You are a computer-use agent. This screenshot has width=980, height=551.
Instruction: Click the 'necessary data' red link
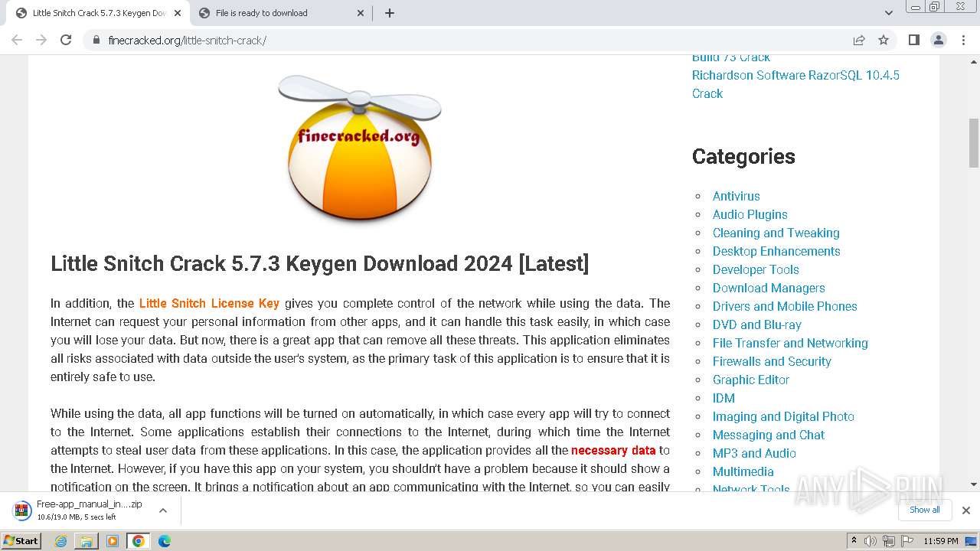click(613, 450)
